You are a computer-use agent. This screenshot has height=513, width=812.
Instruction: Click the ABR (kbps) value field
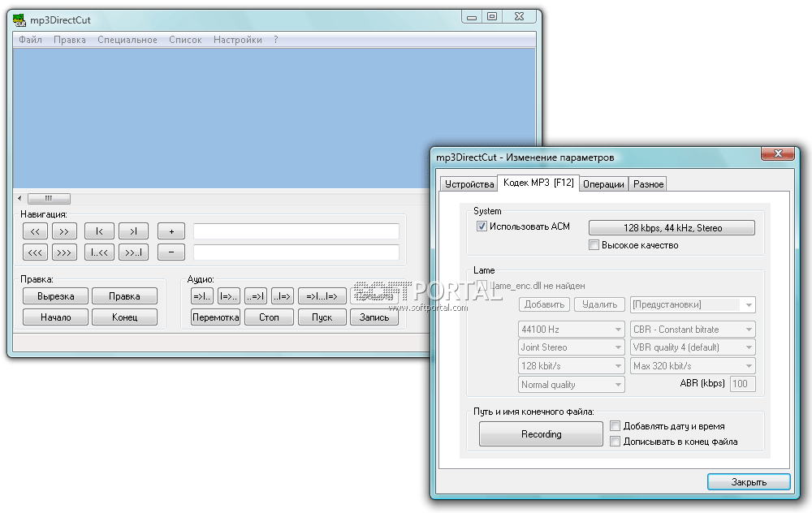743,384
